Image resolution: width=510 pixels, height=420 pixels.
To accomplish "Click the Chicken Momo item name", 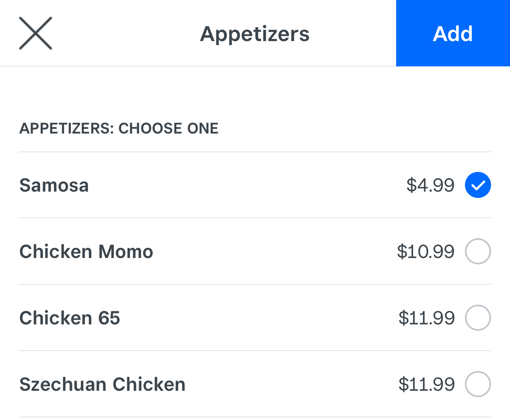I will (x=86, y=252).
